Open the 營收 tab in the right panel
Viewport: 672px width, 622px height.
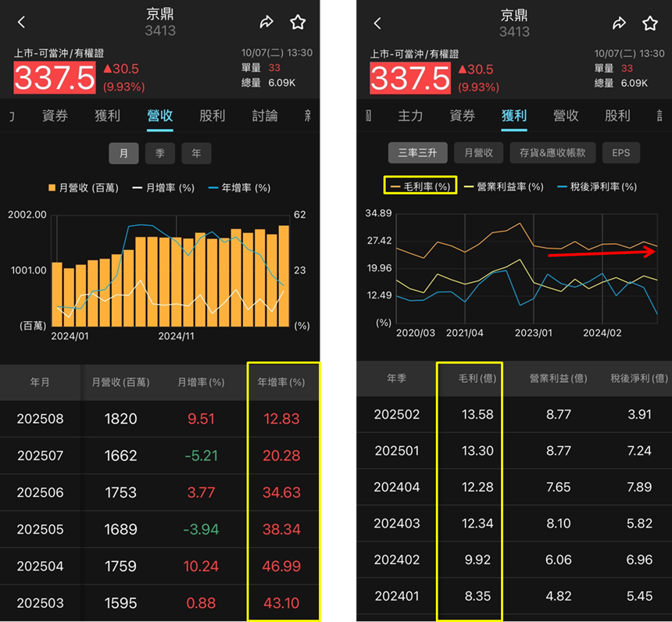click(566, 116)
